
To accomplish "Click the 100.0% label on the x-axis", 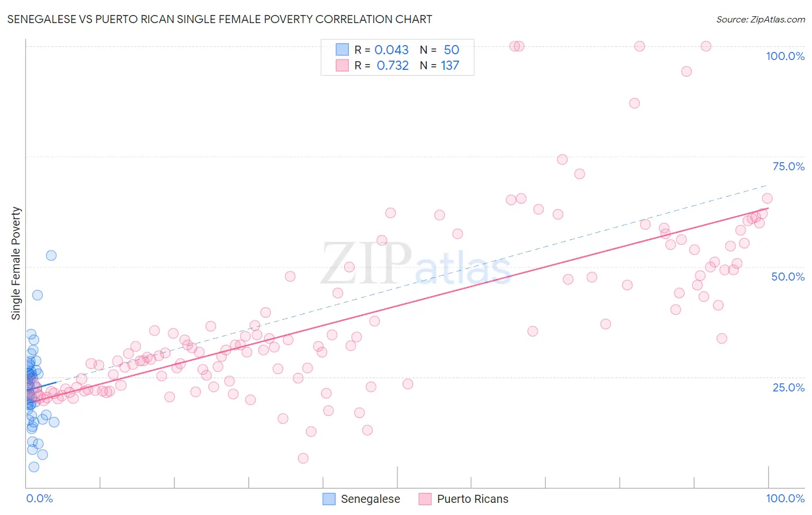I will click(785, 498).
